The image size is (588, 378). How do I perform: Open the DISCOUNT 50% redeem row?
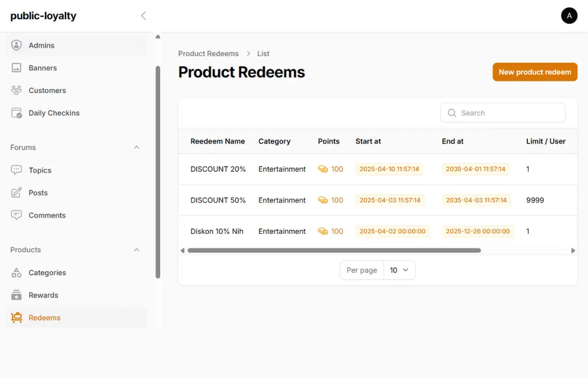click(218, 200)
